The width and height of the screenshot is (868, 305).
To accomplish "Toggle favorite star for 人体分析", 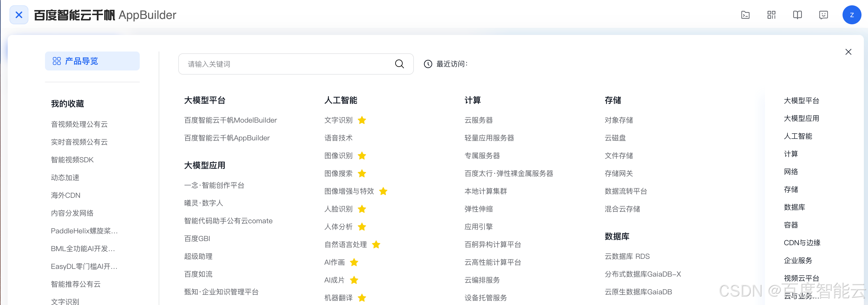I will [362, 227].
